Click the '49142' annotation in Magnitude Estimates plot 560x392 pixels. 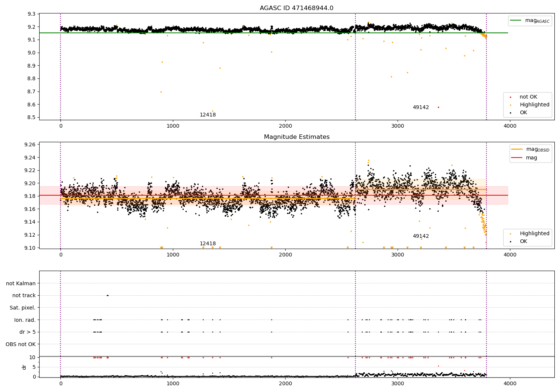(421, 236)
